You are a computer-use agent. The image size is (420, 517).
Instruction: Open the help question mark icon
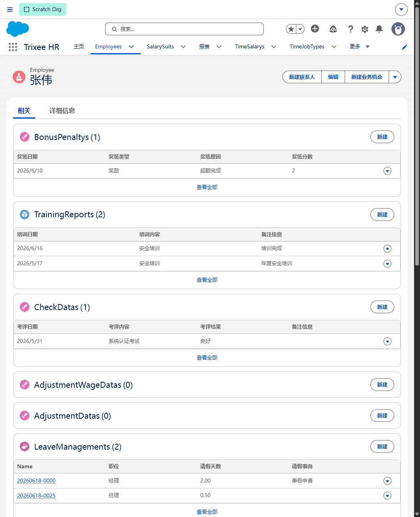pyautogui.click(x=350, y=29)
